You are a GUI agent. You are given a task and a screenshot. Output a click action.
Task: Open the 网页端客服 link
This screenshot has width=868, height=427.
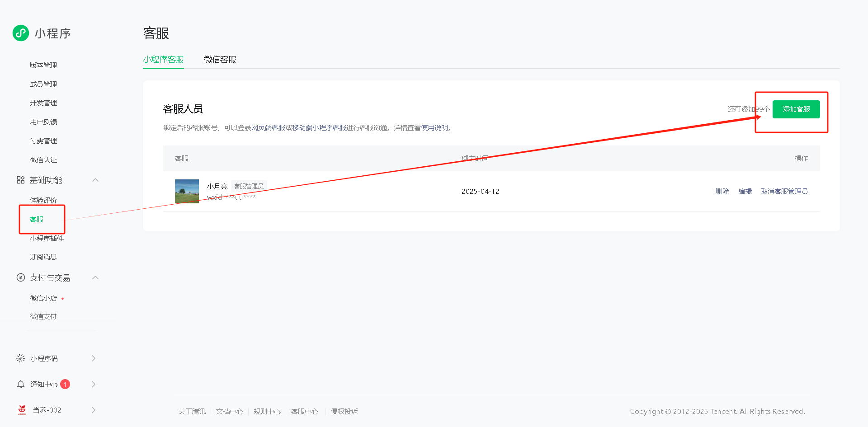[268, 128]
